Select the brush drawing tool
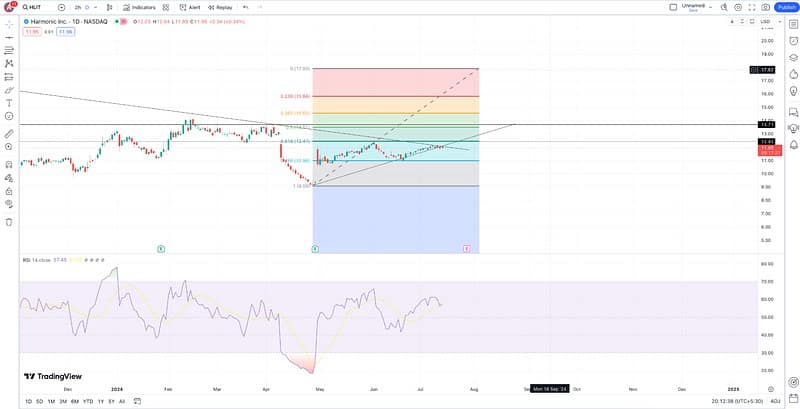The height and width of the screenshot is (409, 800). (x=9, y=90)
